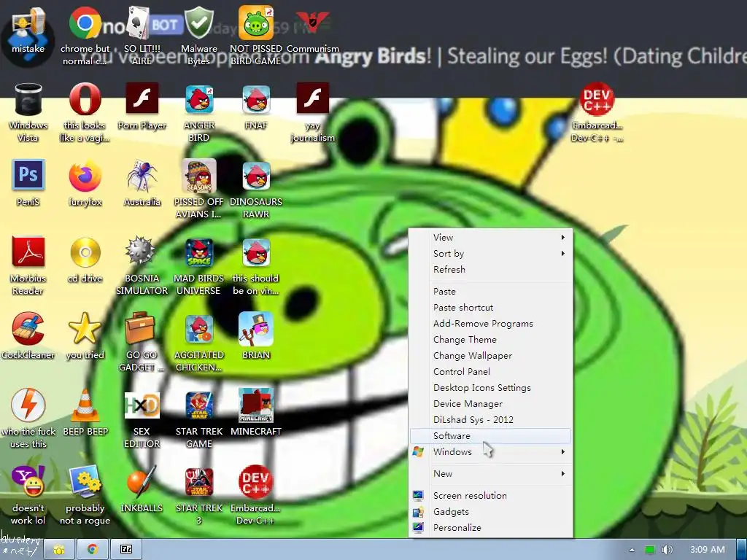Open the 'chrome but normal' desktop icon
Image resolution: width=747 pixels, height=560 pixels.
[x=85, y=23]
